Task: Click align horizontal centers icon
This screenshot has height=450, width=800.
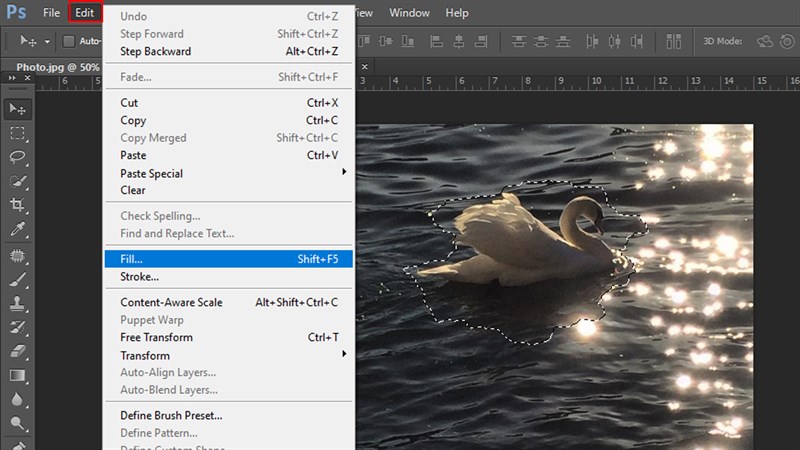Action: tap(459, 41)
